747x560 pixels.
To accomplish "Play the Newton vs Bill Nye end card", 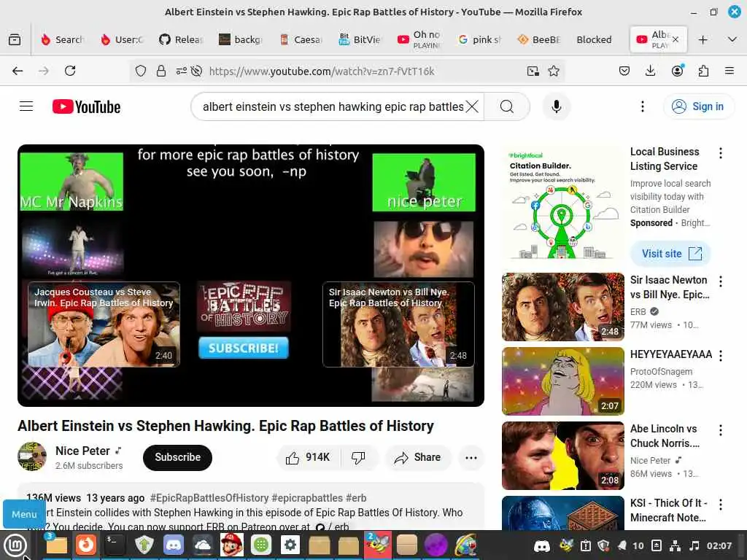I will click(x=398, y=324).
